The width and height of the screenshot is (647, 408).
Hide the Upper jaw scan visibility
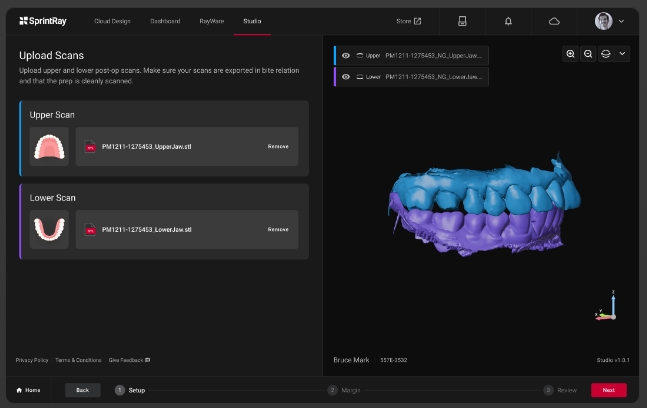tap(346, 56)
